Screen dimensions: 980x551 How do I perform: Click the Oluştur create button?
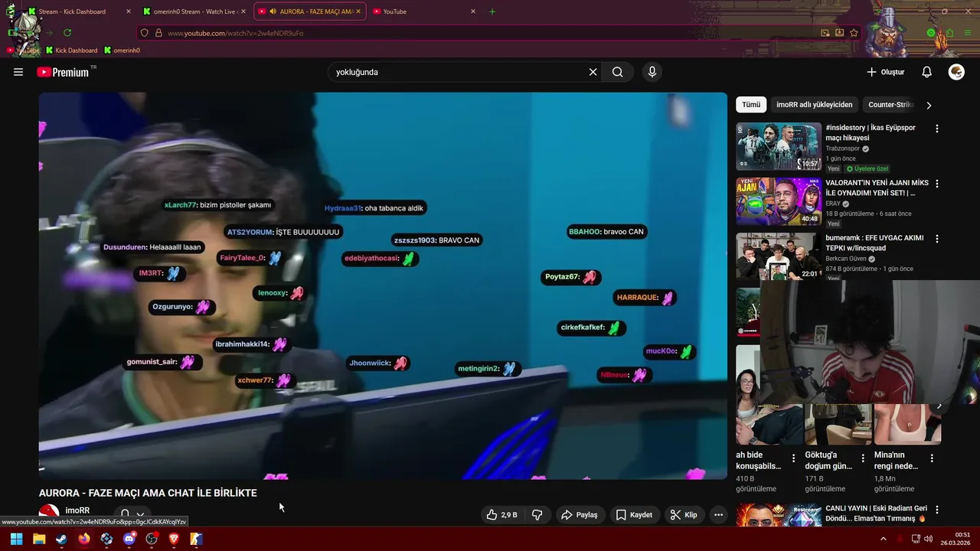[885, 72]
